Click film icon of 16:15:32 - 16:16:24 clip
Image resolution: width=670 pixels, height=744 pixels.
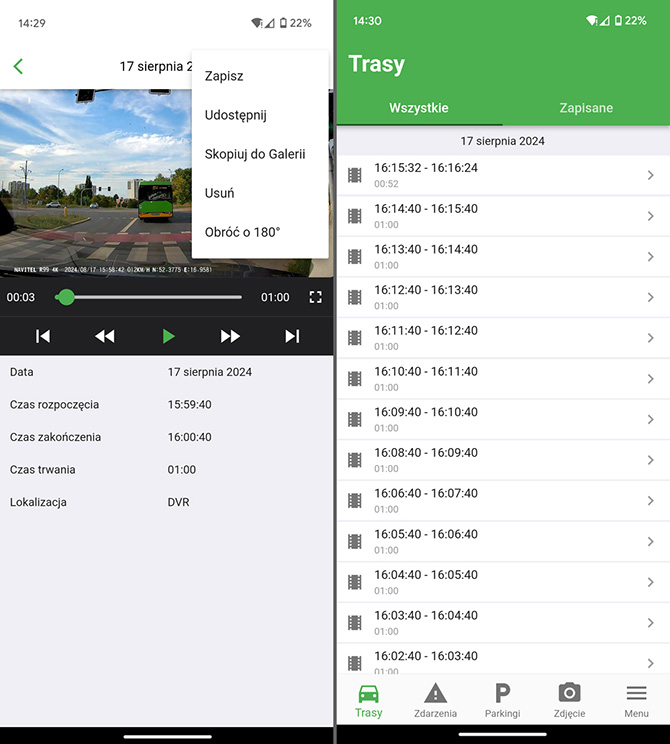pyautogui.click(x=354, y=176)
